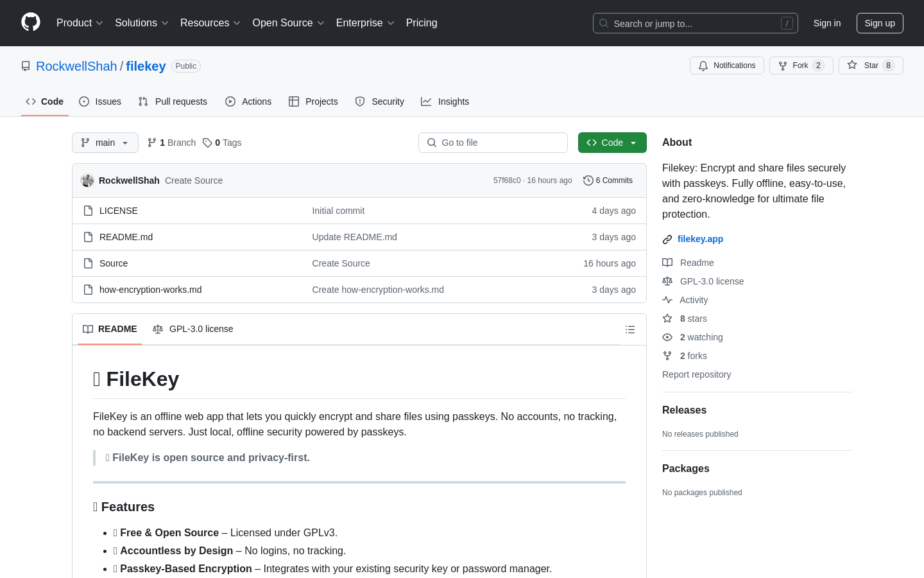This screenshot has width=924, height=578.
Task: Star the filekey repository
Action: coord(871,66)
